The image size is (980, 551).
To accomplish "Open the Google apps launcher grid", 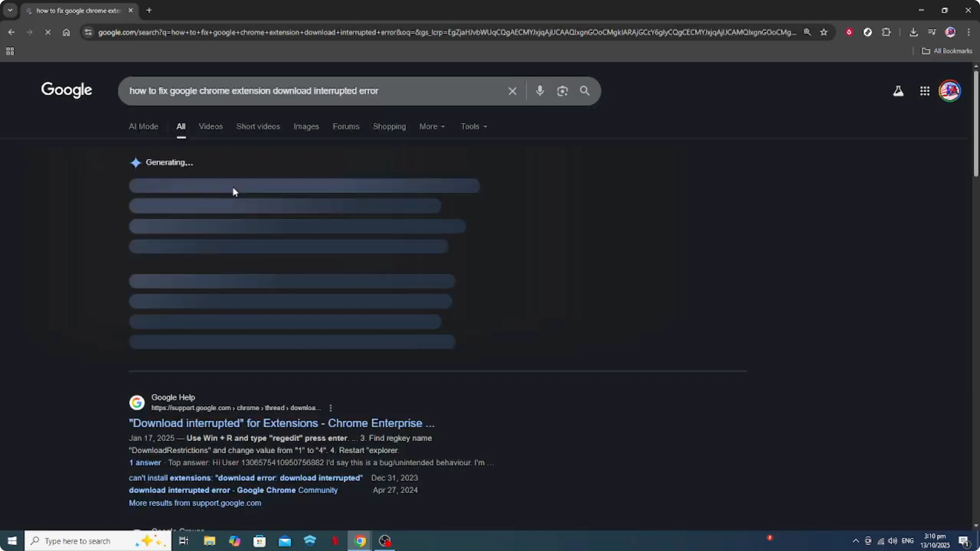I will [x=924, y=91].
